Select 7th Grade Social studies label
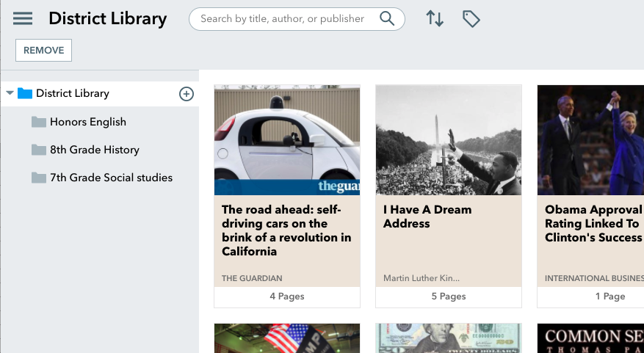 coord(112,178)
